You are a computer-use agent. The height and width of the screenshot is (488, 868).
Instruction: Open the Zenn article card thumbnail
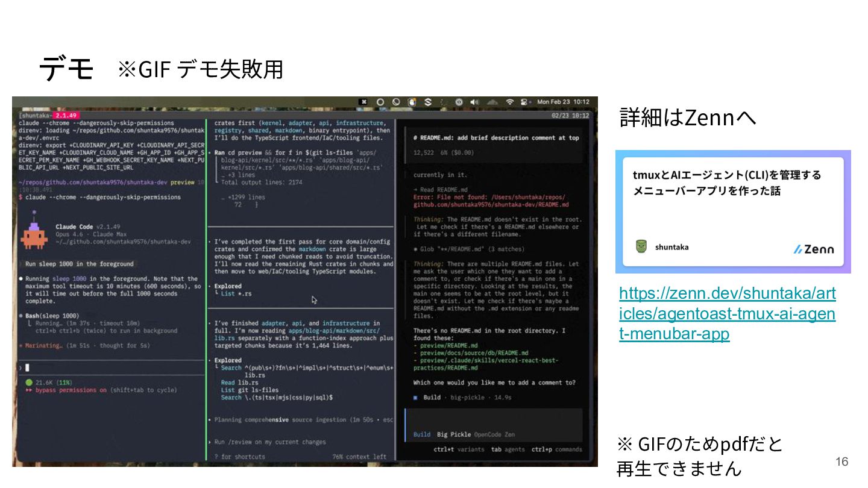pos(733,211)
